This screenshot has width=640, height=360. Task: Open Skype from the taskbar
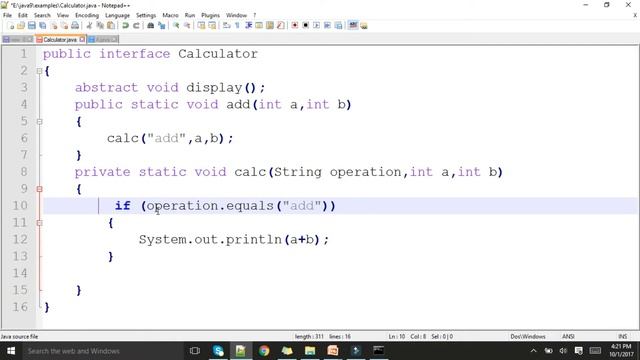(218, 351)
